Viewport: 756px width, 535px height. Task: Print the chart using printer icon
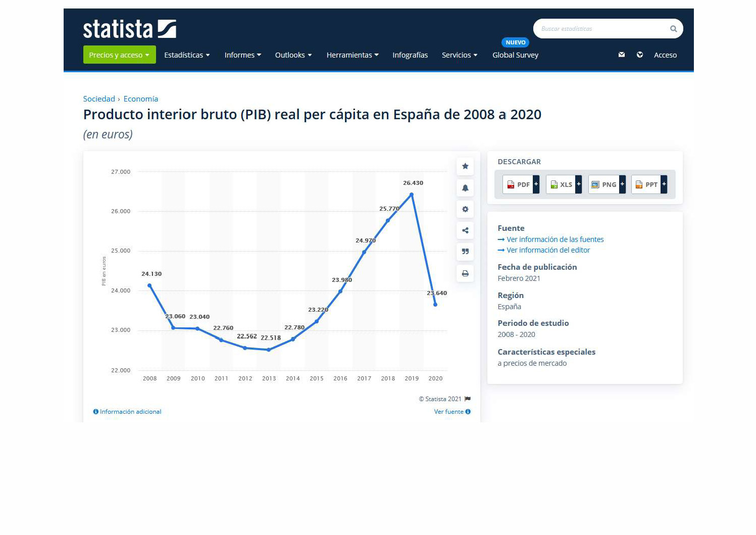465,273
